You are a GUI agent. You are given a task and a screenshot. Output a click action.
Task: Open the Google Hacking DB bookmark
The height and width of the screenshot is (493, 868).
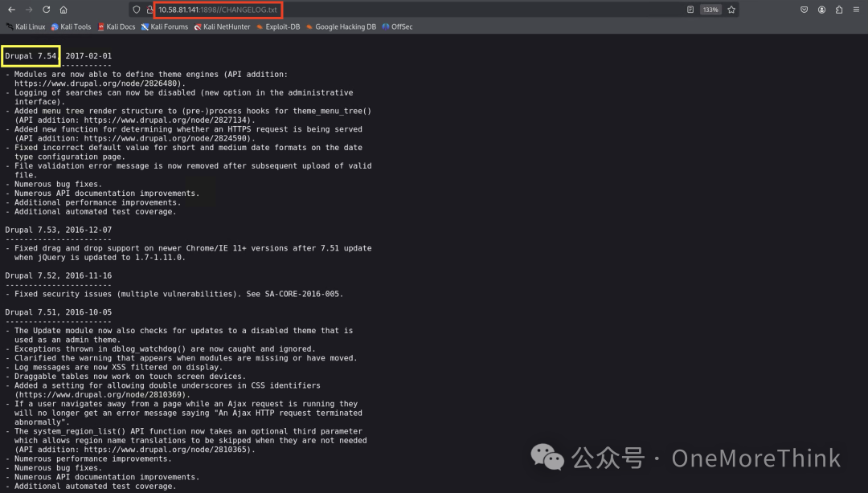point(341,26)
